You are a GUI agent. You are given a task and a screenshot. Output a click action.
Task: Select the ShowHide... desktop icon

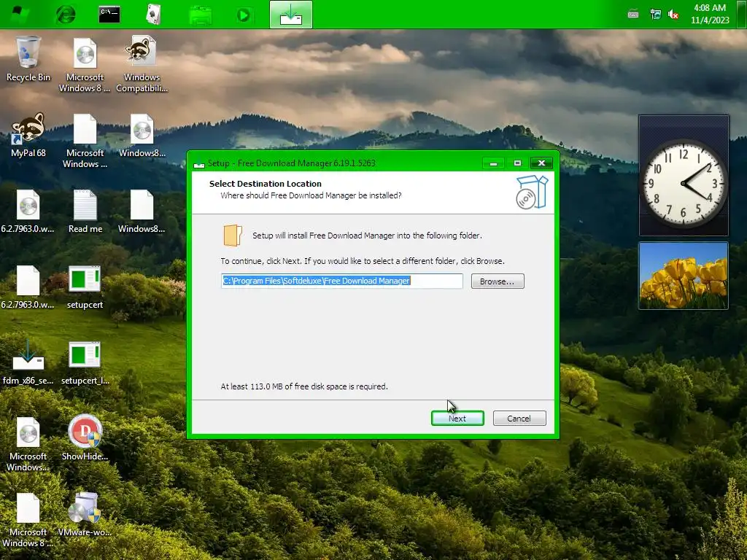85,437
